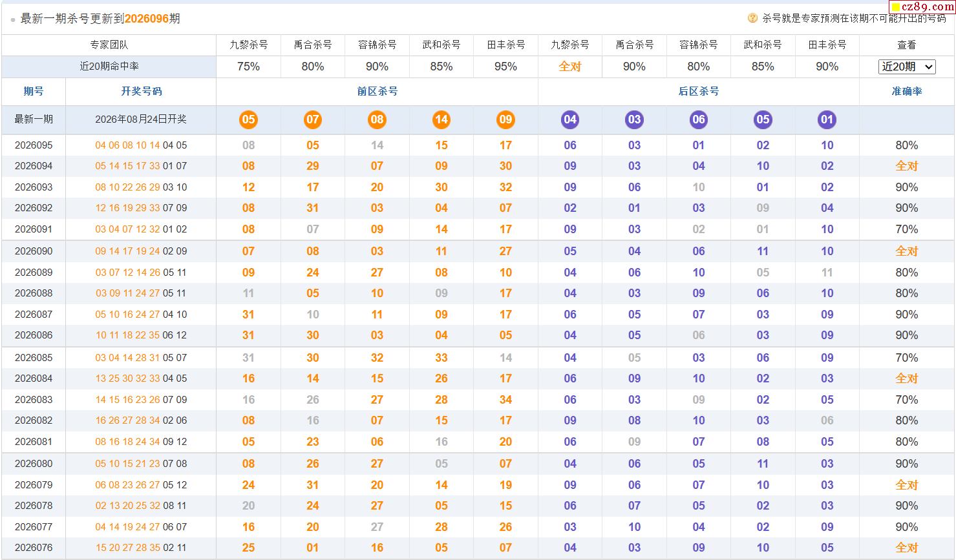
Task: Click the first 容锦杀号 column header
Action: (x=377, y=45)
